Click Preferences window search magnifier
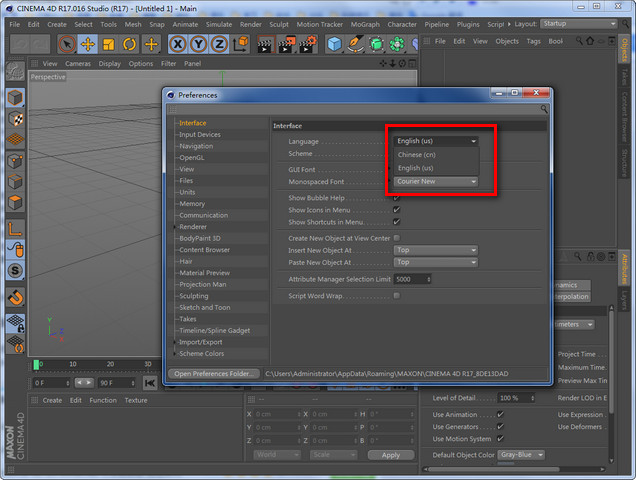This screenshot has width=636, height=480. point(544,109)
